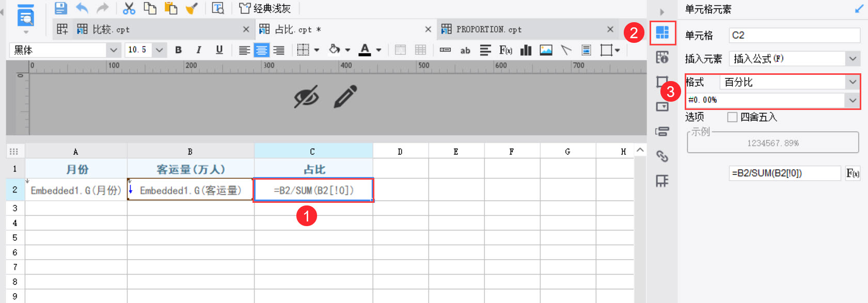Insert a data column element
The height and width of the screenshot is (303, 868).
[x=445, y=50]
